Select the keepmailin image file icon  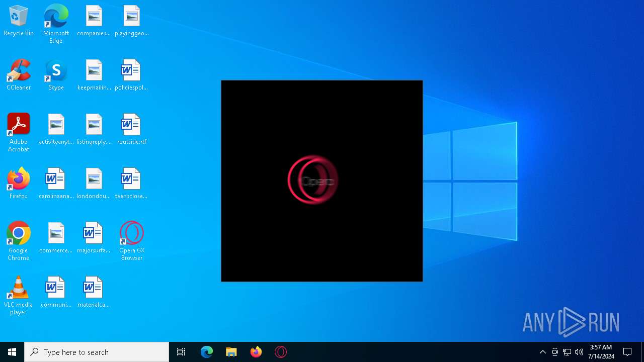click(94, 75)
